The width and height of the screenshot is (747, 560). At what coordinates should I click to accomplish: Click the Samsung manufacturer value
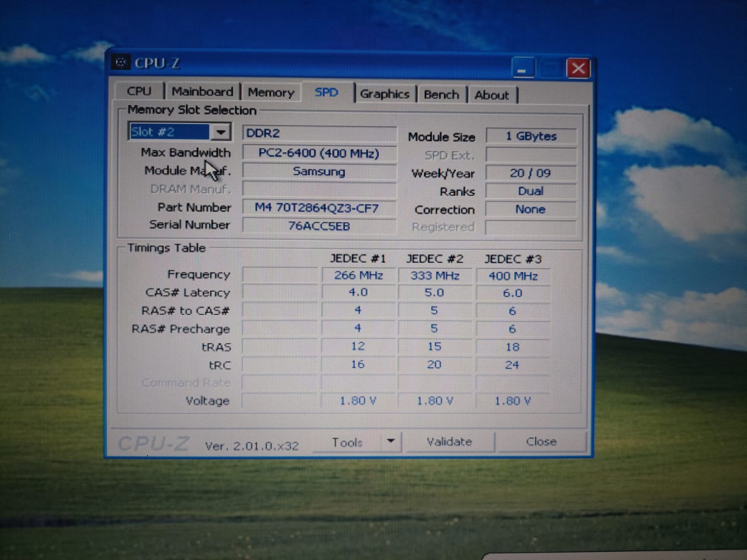pos(319,171)
